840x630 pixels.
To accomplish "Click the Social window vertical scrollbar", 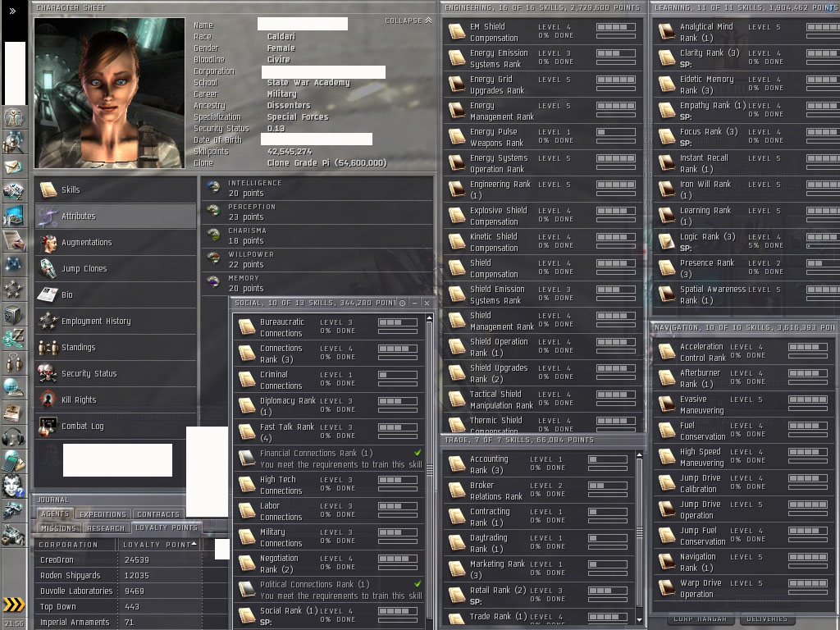I will pos(429,469).
